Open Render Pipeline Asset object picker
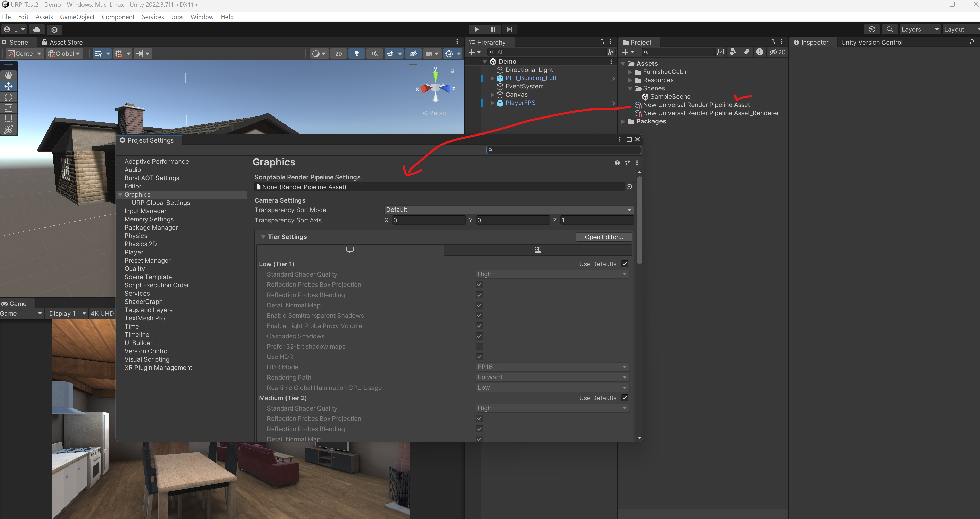The image size is (980, 519). 629,187
